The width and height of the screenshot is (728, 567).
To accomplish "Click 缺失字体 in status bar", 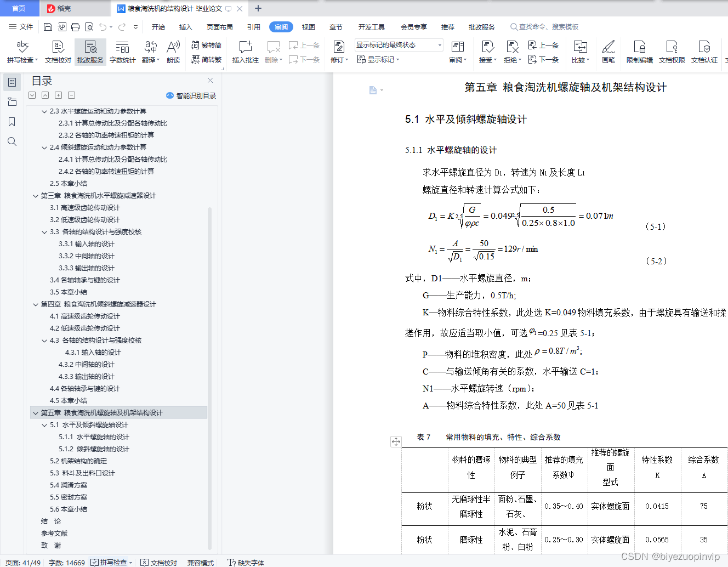I will click(246, 563).
